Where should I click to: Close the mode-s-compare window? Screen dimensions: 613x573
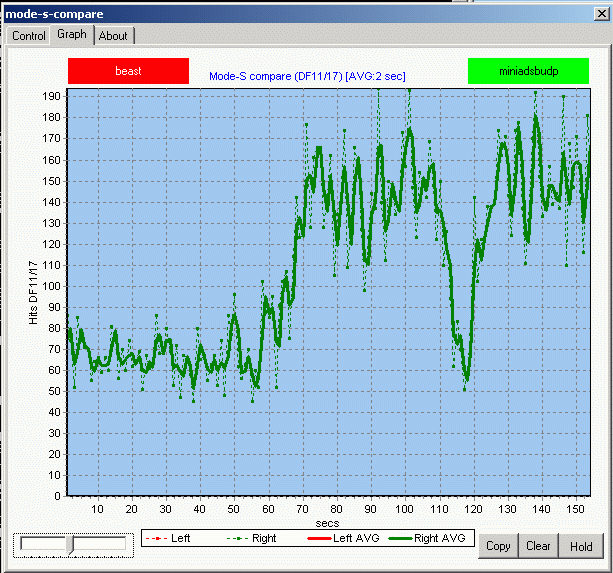click(x=601, y=14)
